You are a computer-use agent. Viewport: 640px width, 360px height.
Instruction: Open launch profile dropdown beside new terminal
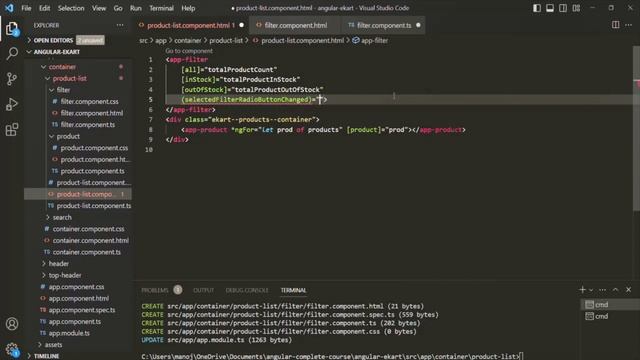[x=591, y=290]
